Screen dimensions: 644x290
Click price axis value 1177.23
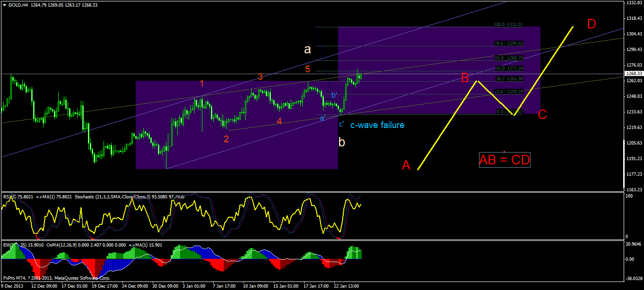tap(634, 174)
